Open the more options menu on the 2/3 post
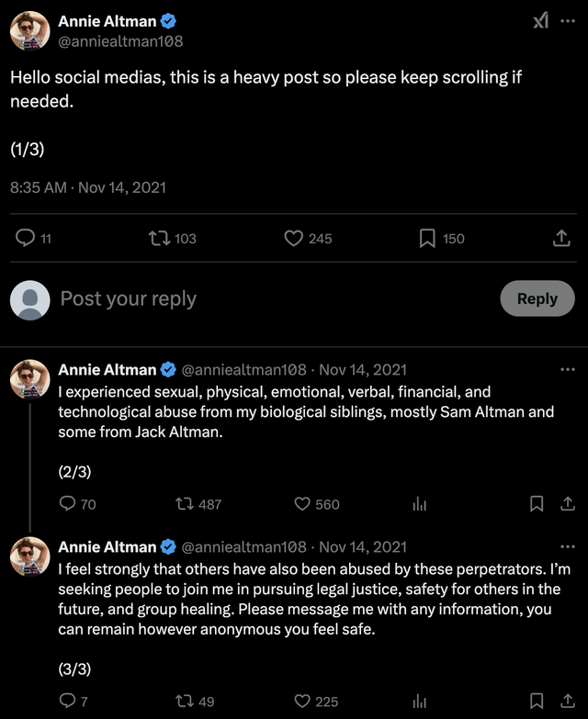The height and width of the screenshot is (719, 588). (568, 369)
